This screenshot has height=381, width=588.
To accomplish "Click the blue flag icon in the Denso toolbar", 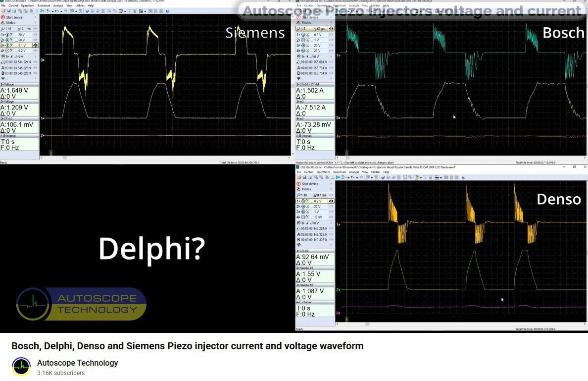I will pos(338,177).
